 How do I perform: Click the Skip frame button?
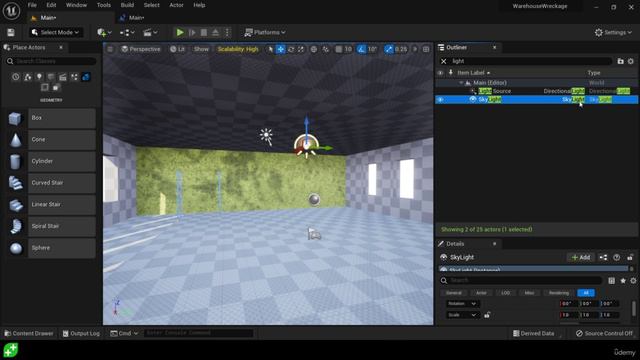click(192, 33)
